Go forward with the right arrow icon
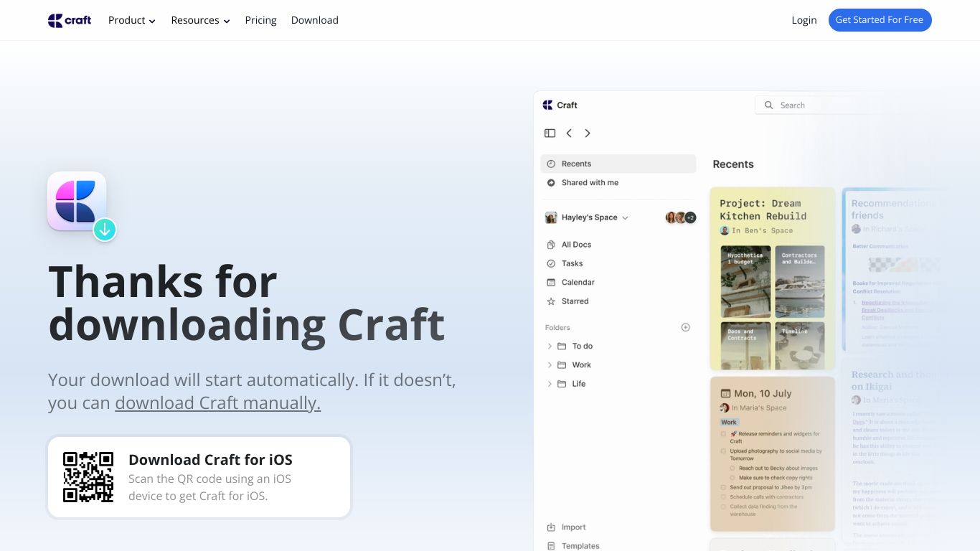 (x=588, y=133)
